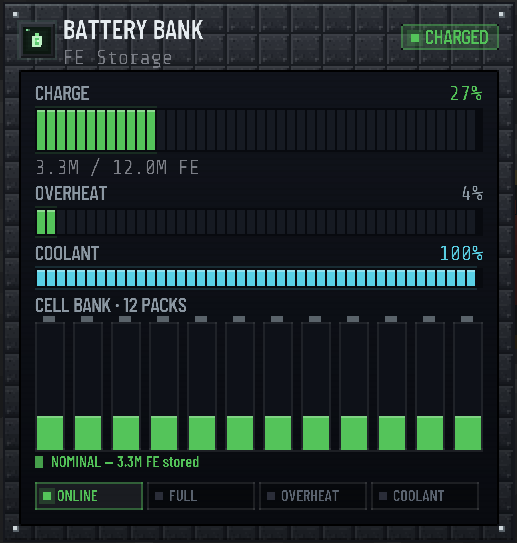The width and height of the screenshot is (517, 543).
Task: Click the blue COOLANT progress bar
Action: pyautogui.click(x=259, y=278)
